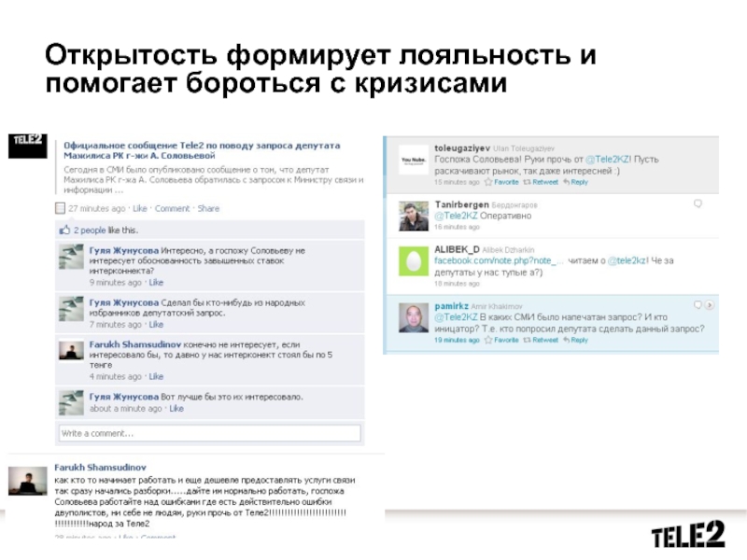This screenshot has height=560, width=747.
Task: Open the Tanirbergen Twitter username
Action: pos(461,204)
